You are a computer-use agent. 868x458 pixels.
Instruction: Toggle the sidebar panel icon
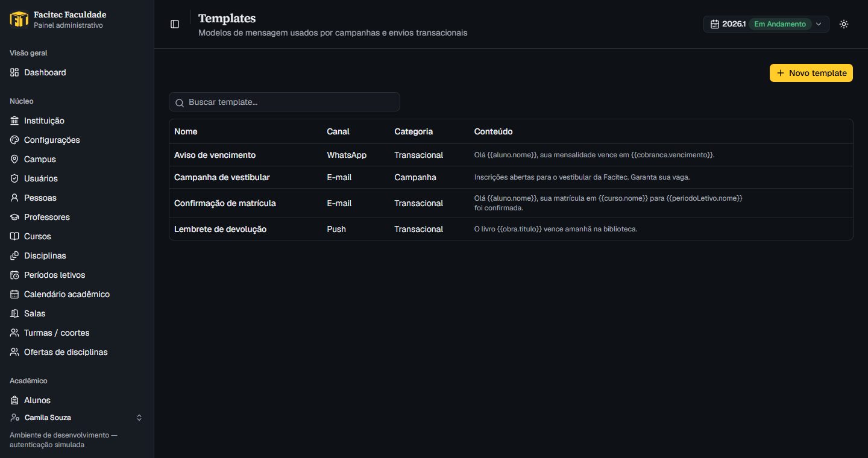(175, 24)
